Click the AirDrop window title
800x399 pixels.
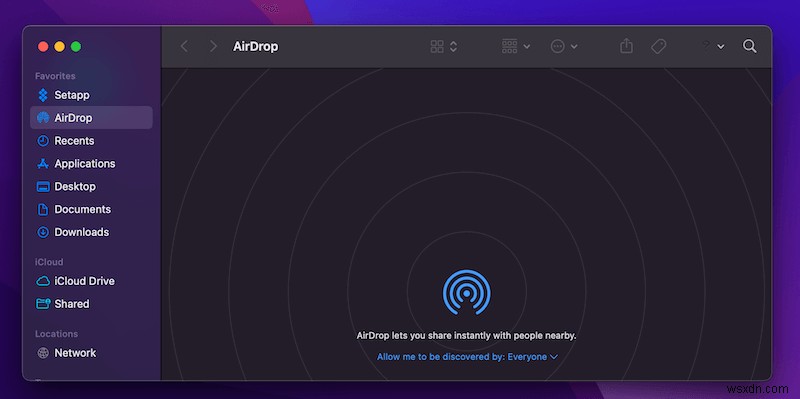[256, 46]
